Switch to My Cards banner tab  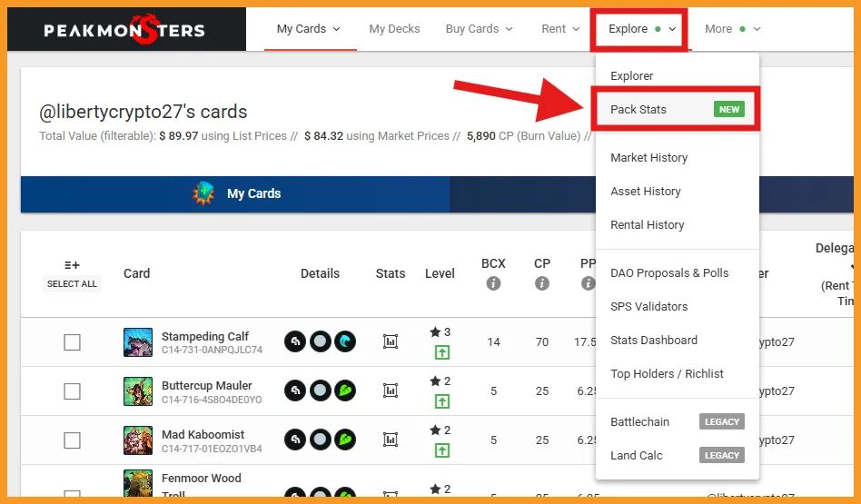tap(235, 193)
